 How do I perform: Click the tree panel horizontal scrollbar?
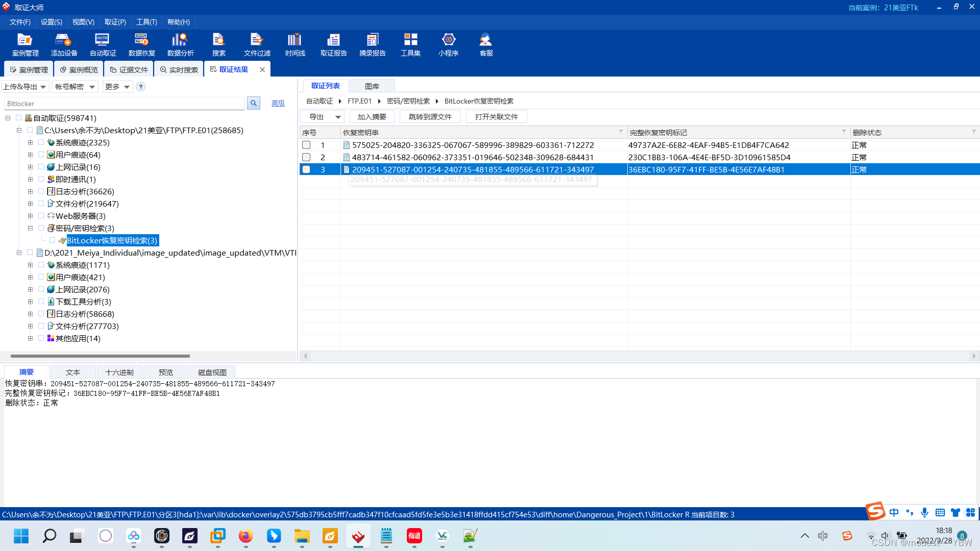(100, 356)
